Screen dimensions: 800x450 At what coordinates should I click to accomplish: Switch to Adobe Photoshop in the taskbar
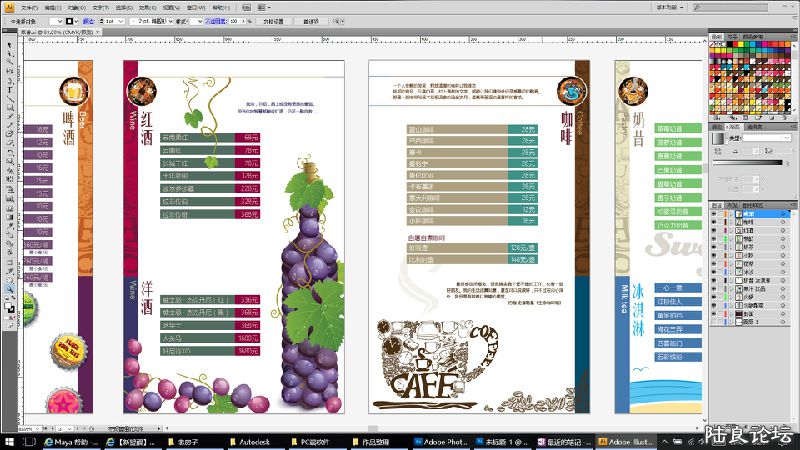(x=438, y=440)
